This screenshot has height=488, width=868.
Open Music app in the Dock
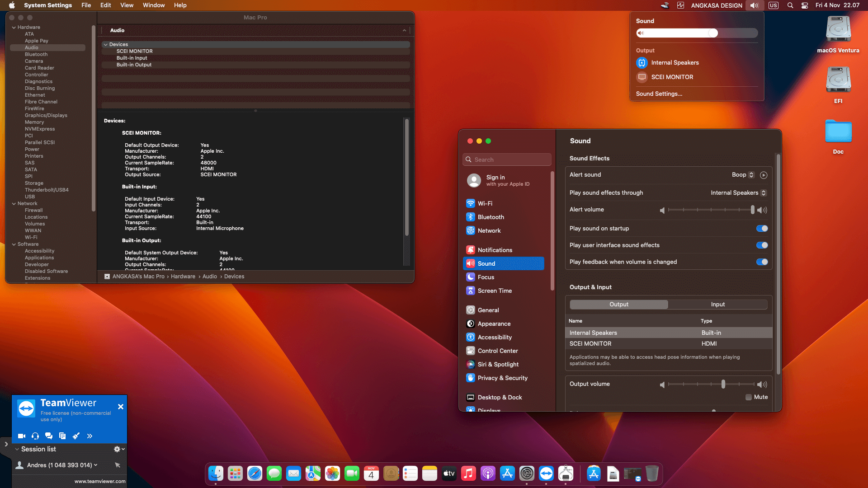pyautogui.click(x=468, y=473)
